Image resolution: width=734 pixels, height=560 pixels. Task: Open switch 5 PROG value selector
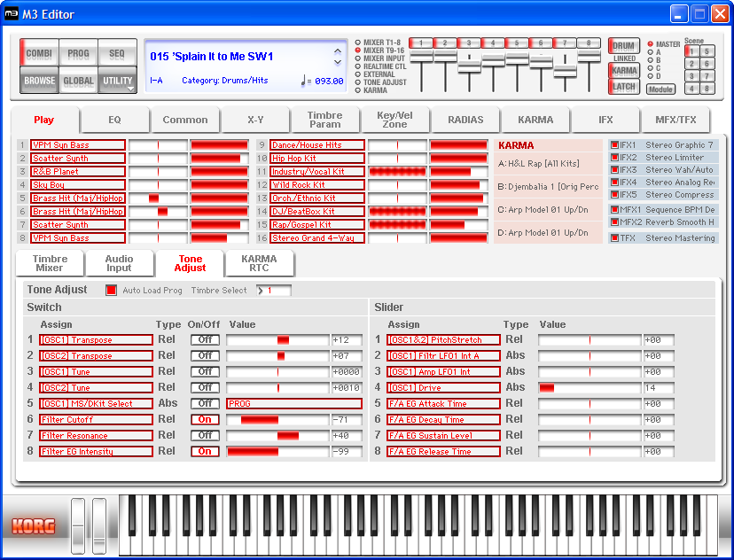pyautogui.click(x=294, y=404)
